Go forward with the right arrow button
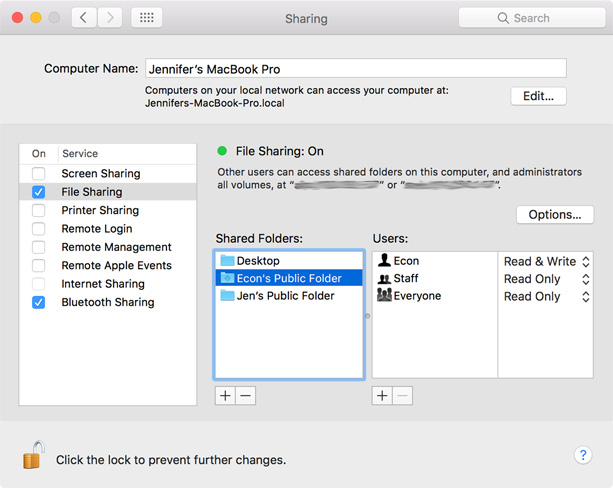This screenshot has width=613, height=488. (x=109, y=18)
